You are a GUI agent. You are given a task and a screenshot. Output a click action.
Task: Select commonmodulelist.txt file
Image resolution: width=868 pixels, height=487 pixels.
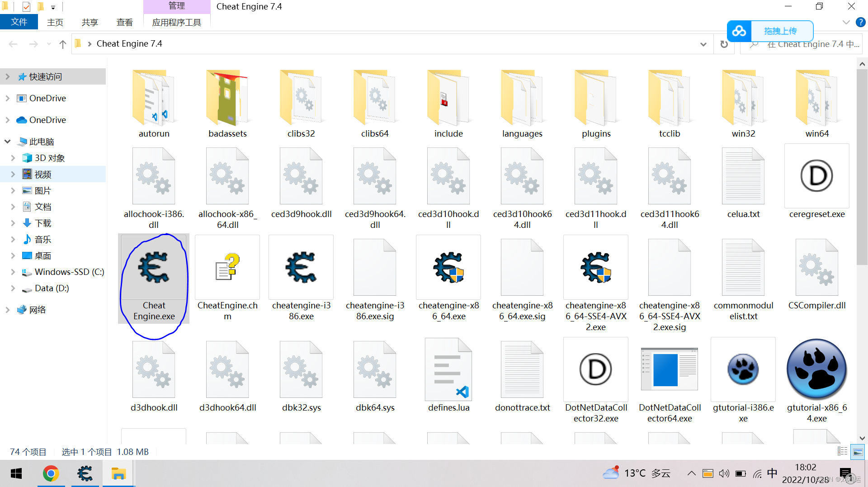pyautogui.click(x=743, y=279)
